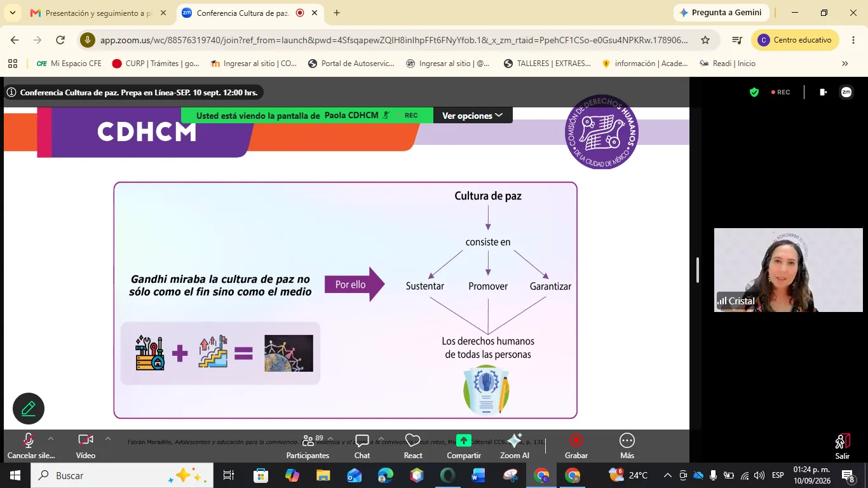The height and width of the screenshot is (488, 868).
Task: Open Microsoft Word from taskbar
Action: pyautogui.click(x=478, y=475)
